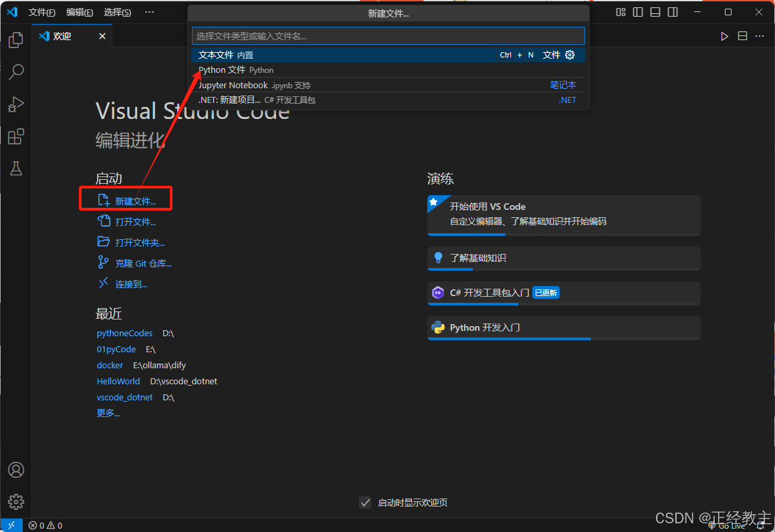Open the Search view in activity bar

[x=16, y=72]
